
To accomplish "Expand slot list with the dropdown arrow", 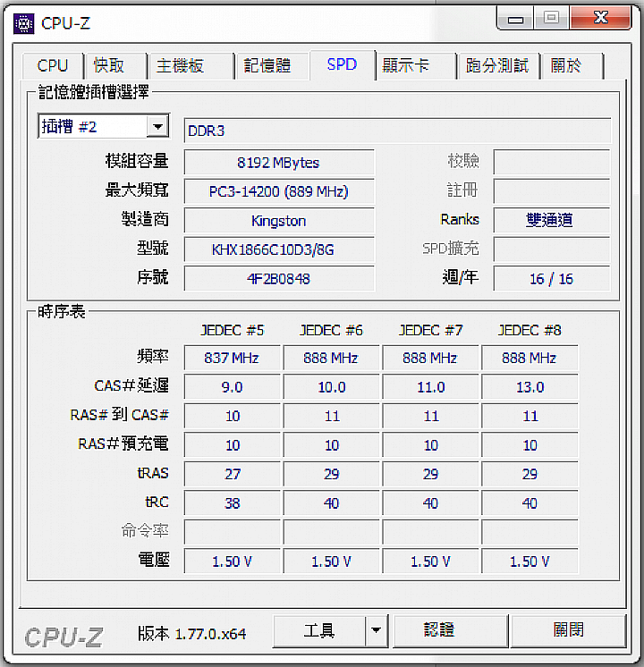I will pyautogui.click(x=158, y=126).
